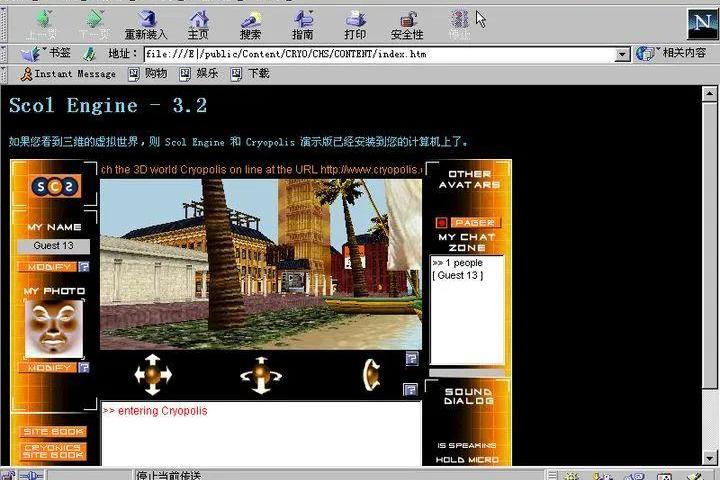Screen dimensions: 720x480
Task: Open the Search (搜索) toolbar icon
Action: [x=250, y=24]
